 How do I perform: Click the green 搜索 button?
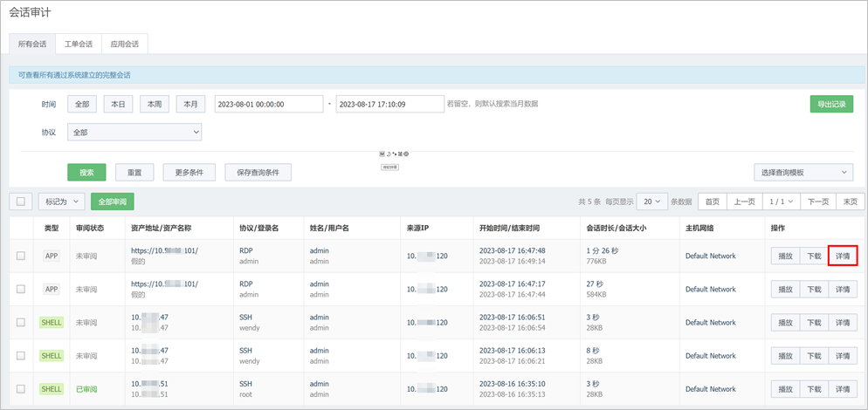[x=86, y=173]
